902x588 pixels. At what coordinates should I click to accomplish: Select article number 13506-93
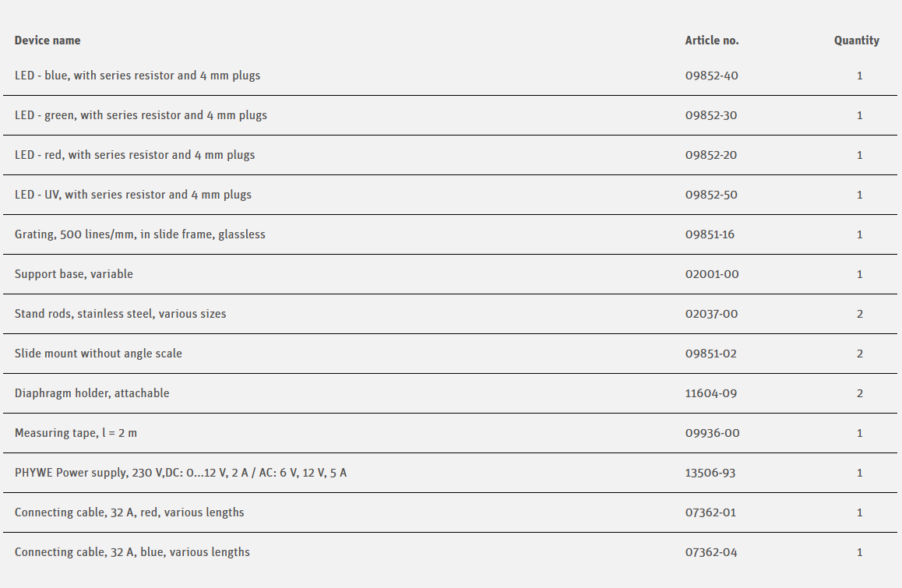click(711, 473)
